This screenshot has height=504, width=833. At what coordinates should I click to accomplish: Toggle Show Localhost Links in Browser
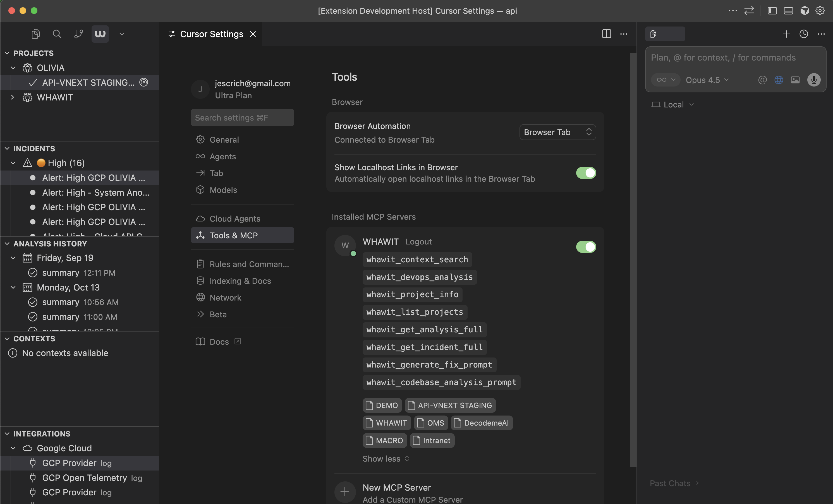pyautogui.click(x=586, y=173)
